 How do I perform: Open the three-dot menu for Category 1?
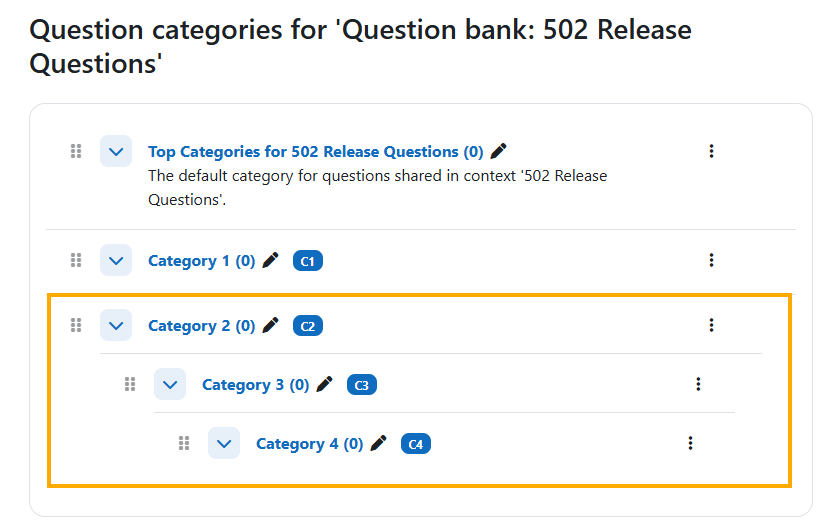[x=711, y=260]
